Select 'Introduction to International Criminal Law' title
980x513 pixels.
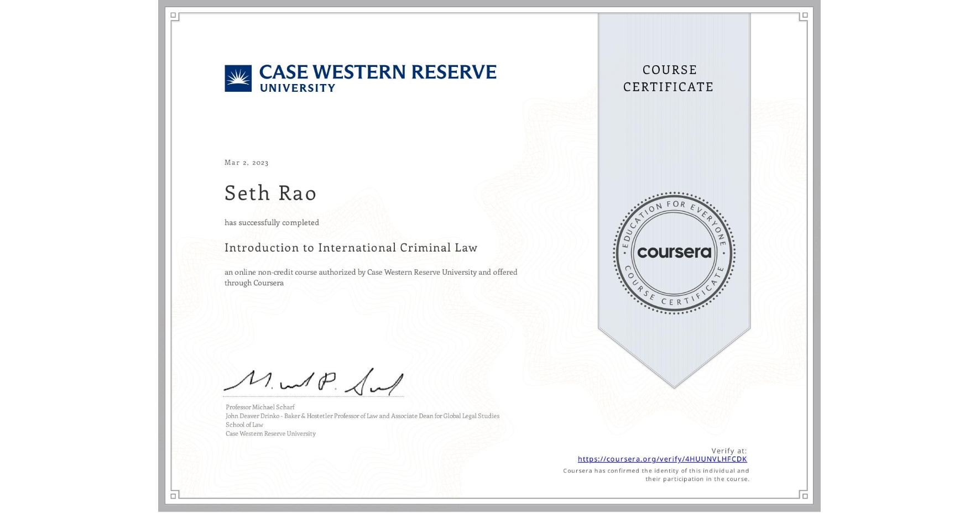[x=351, y=248]
